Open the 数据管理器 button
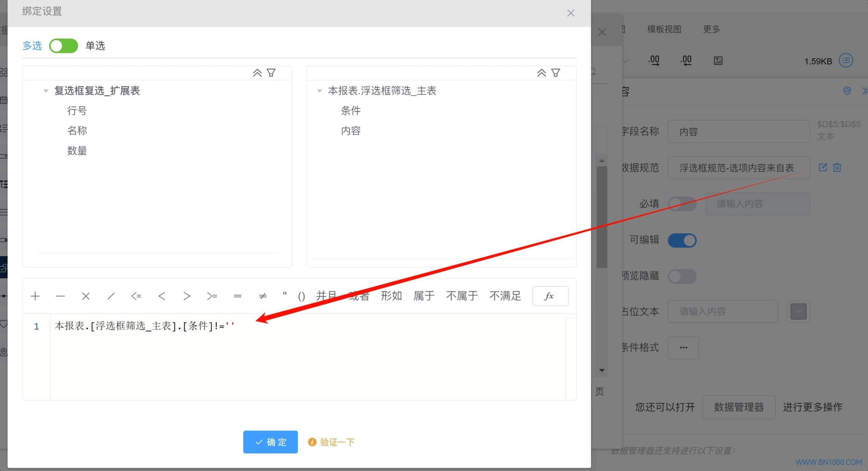This screenshot has width=868, height=471. [x=739, y=407]
